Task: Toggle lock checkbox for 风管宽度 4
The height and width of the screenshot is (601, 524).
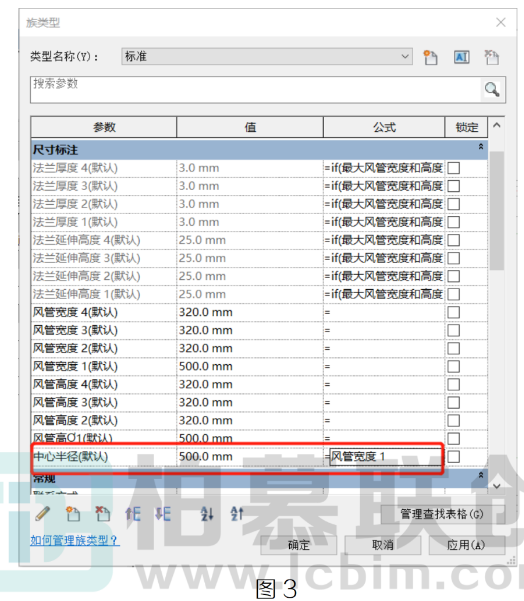Action: (453, 312)
